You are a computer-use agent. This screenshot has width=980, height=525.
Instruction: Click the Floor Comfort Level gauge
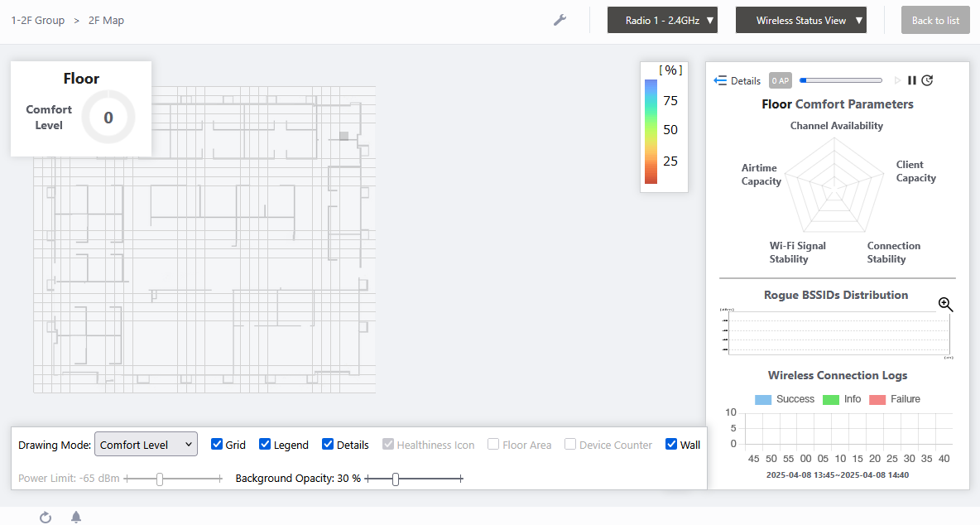coord(108,118)
